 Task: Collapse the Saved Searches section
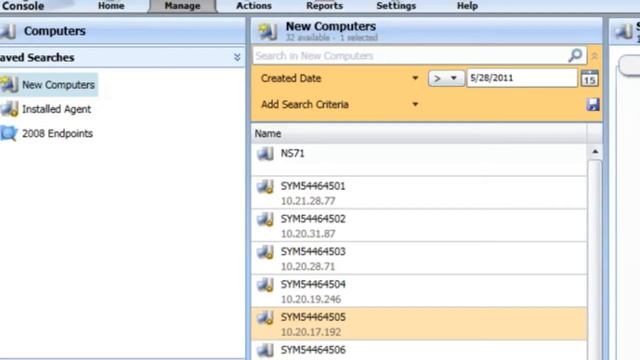237,57
